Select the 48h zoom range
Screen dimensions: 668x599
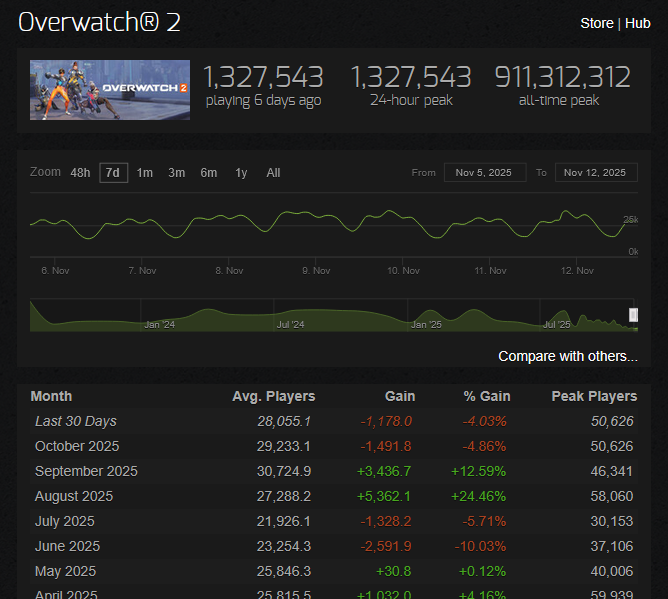click(x=80, y=173)
